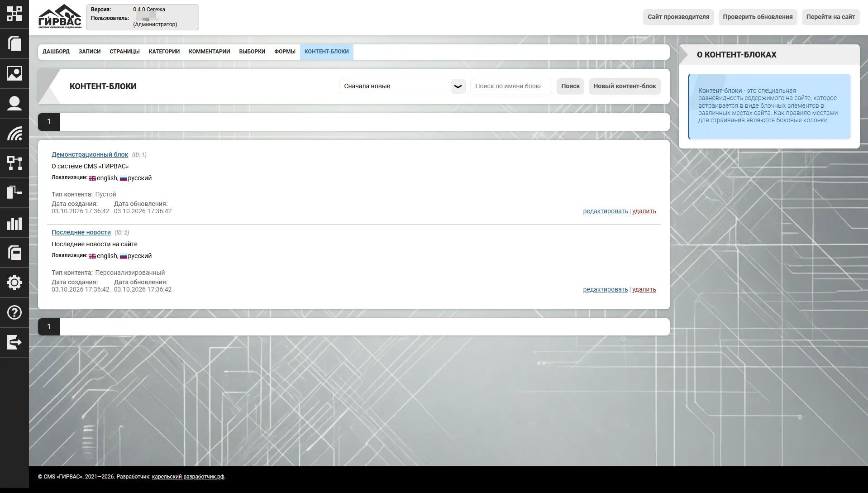Click 'Проверить обновления' button
The width and height of the screenshot is (868, 493).
[758, 17]
